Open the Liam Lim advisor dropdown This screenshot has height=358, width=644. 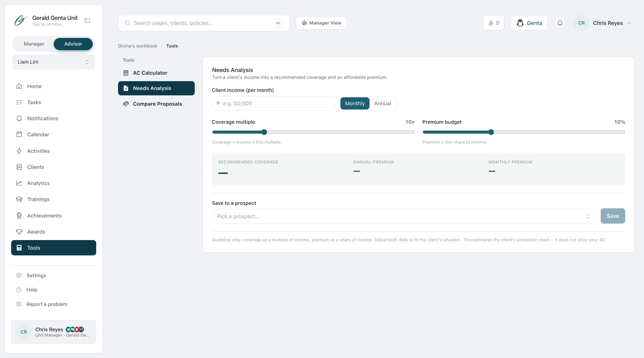pyautogui.click(x=53, y=62)
